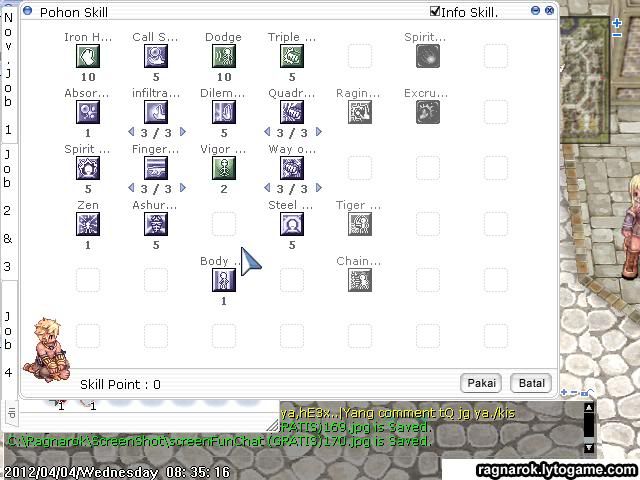Minimize the Pohon Skill window
Image resolution: width=640 pixels, height=480 pixels.
(x=536, y=11)
